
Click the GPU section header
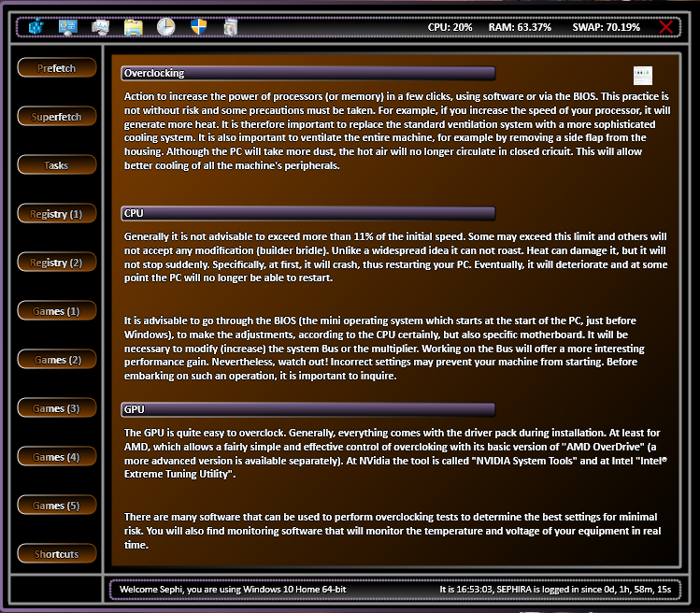(x=308, y=409)
